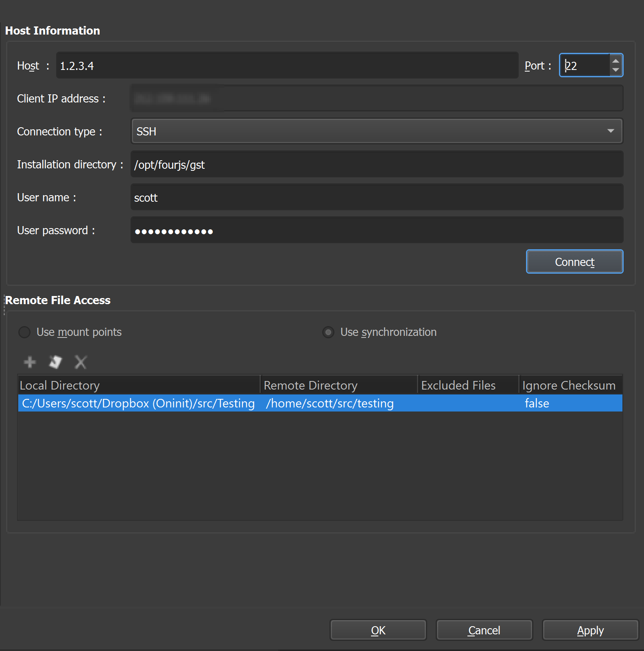Select the /home/scott/src/testing table row

tap(330, 403)
